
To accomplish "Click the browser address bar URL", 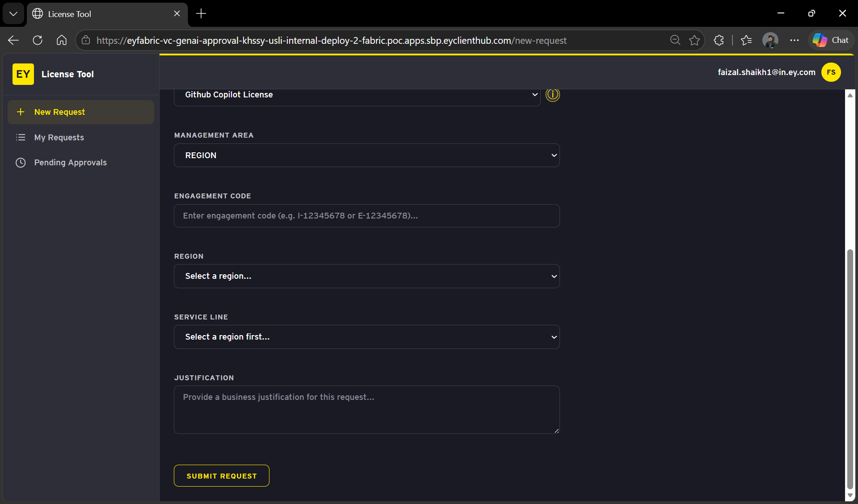I will click(x=332, y=41).
